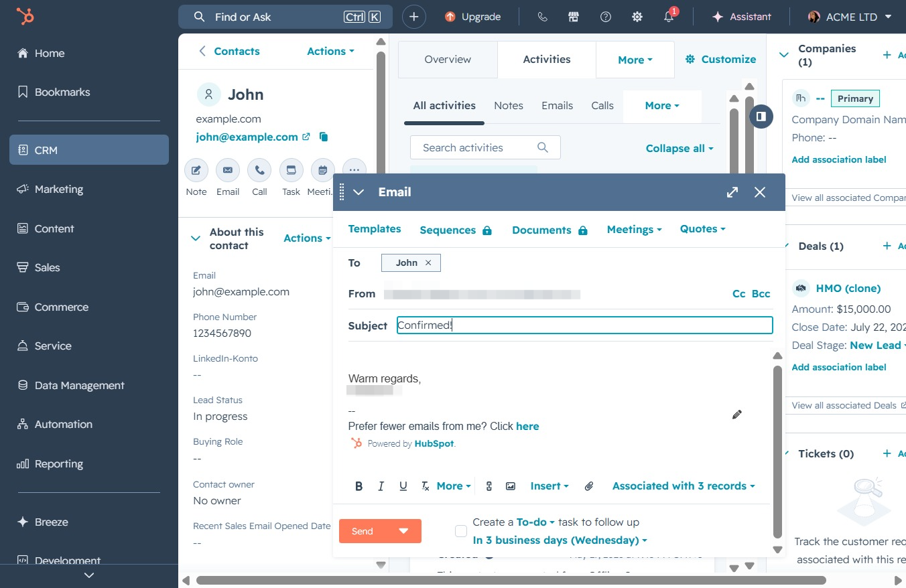Open the Breeze Assistant
Image resolution: width=906 pixels, height=588 pixels.
(x=742, y=17)
